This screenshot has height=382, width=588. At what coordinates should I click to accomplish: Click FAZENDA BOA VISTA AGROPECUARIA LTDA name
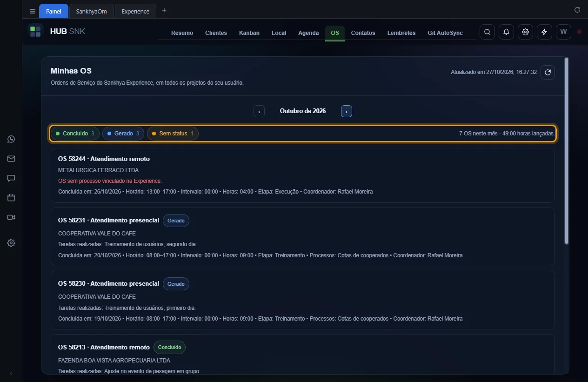click(114, 360)
